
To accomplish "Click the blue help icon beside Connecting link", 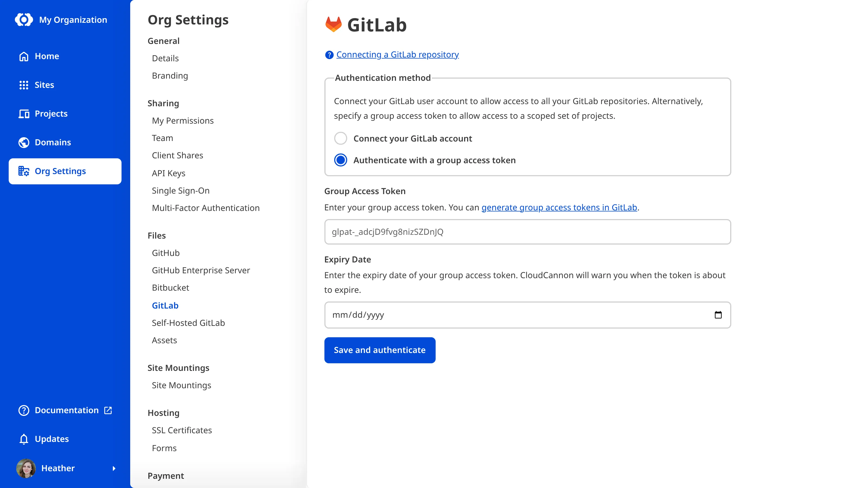I will 329,54.
